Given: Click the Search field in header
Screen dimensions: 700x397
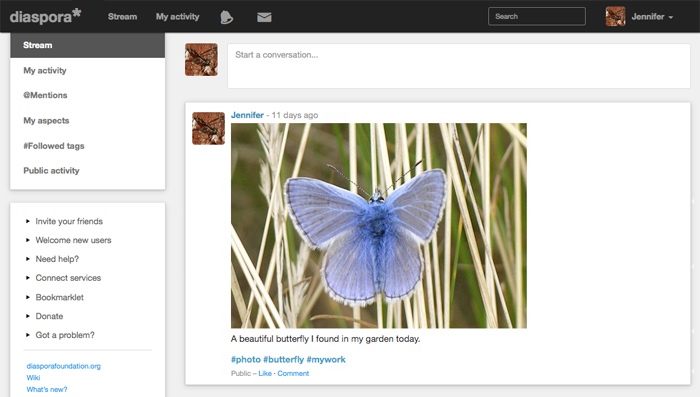Looking at the screenshot, I should 537,17.
